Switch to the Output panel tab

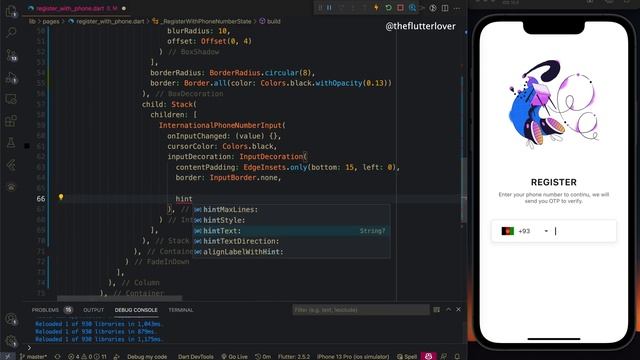tap(93, 310)
